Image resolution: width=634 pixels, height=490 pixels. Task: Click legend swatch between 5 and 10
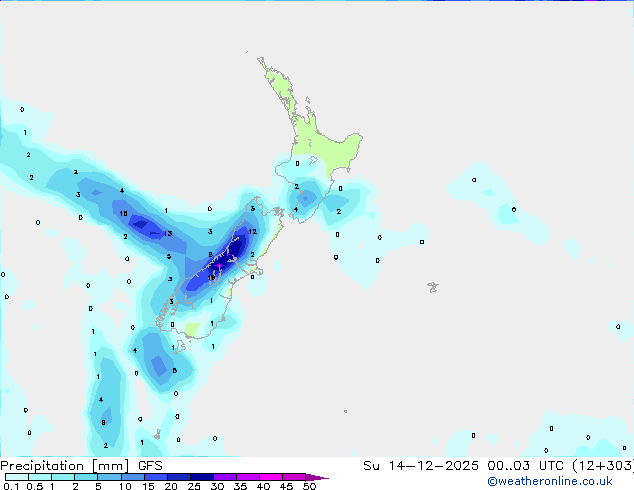109,477
